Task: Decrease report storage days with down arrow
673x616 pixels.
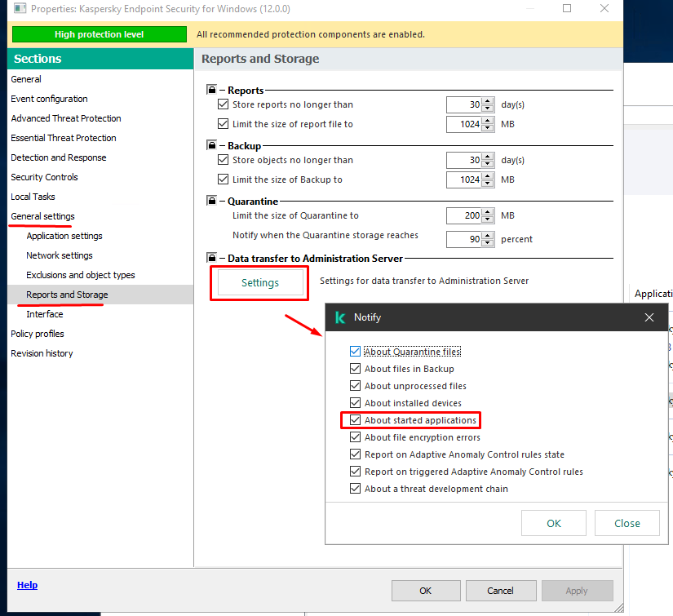Action: (x=488, y=109)
